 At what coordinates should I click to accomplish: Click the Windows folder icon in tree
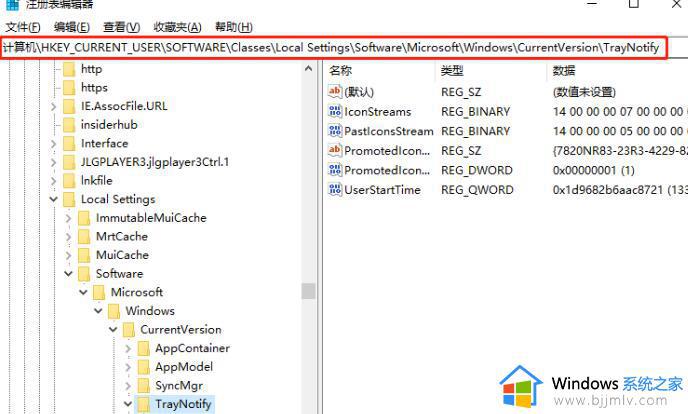(x=114, y=311)
